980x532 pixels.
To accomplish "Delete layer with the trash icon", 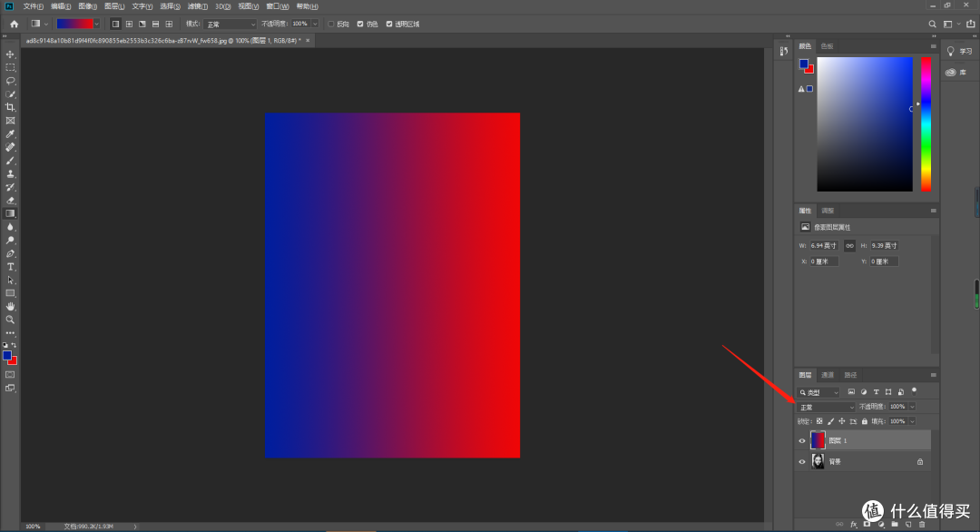I will pyautogui.click(x=922, y=524).
